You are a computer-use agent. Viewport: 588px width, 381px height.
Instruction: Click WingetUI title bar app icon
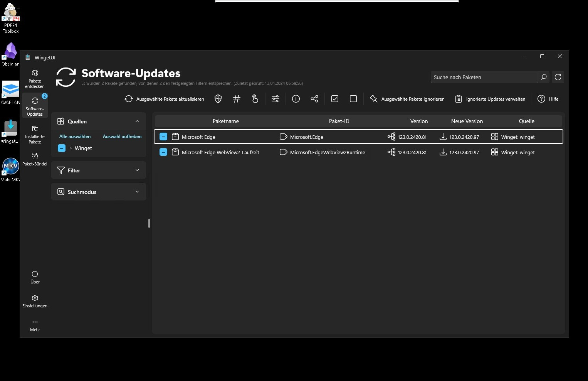28,57
